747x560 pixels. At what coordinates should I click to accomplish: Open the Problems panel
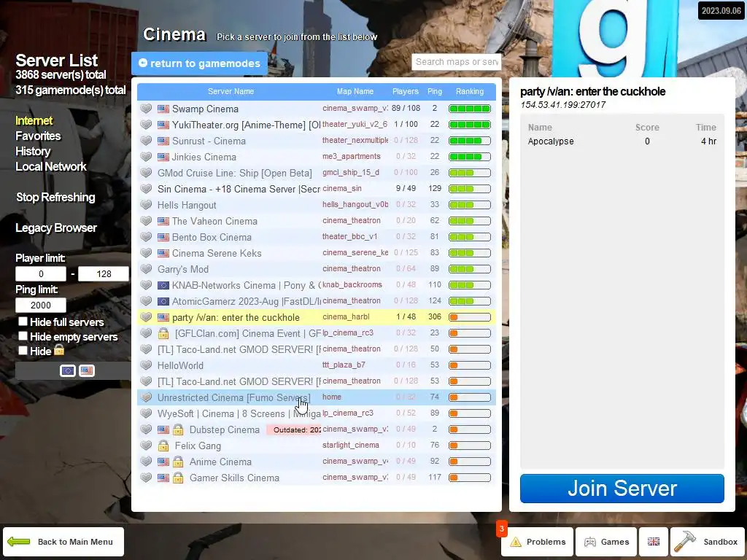click(x=538, y=542)
